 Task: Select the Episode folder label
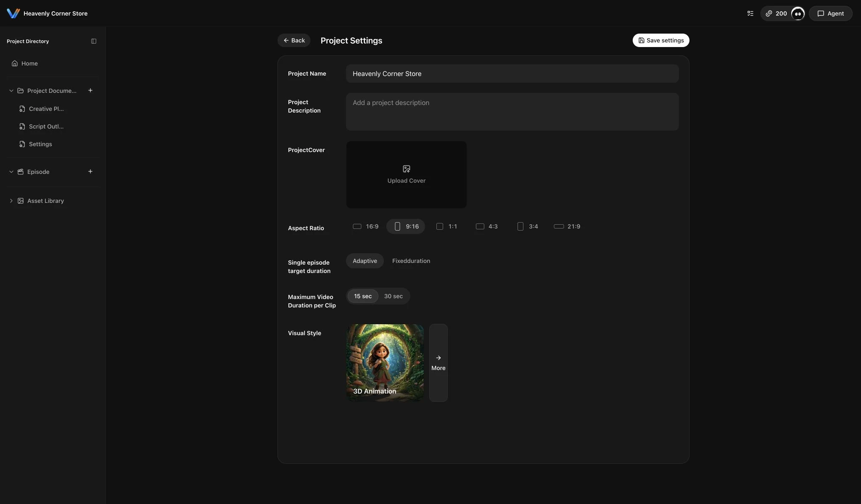(x=38, y=172)
